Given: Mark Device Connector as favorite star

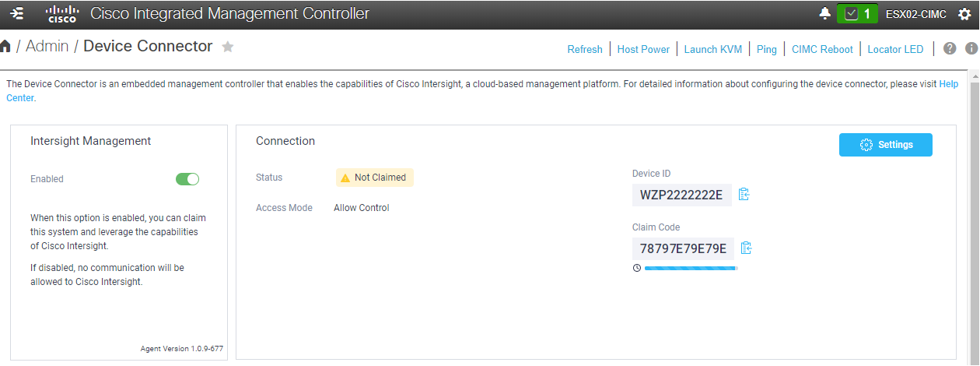Looking at the screenshot, I should pos(228,47).
